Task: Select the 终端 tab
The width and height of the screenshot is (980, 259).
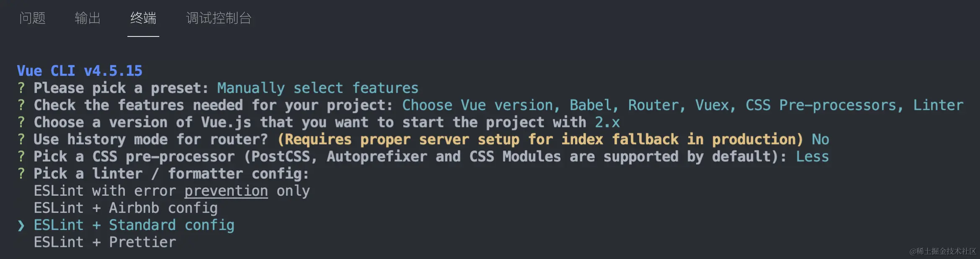Action: (143, 18)
